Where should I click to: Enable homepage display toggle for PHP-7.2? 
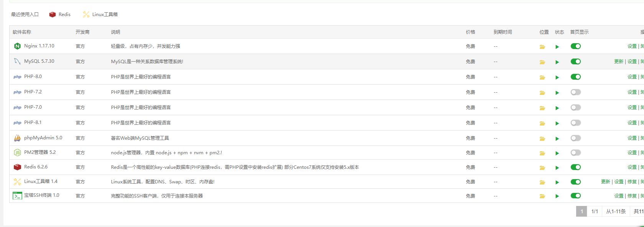click(576, 92)
